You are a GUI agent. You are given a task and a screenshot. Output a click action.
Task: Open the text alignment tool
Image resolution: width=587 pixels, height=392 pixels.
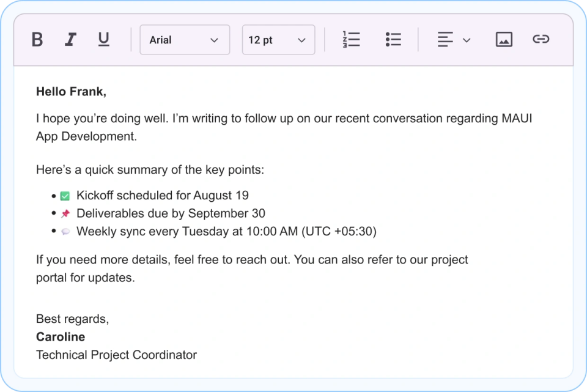(445, 39)
